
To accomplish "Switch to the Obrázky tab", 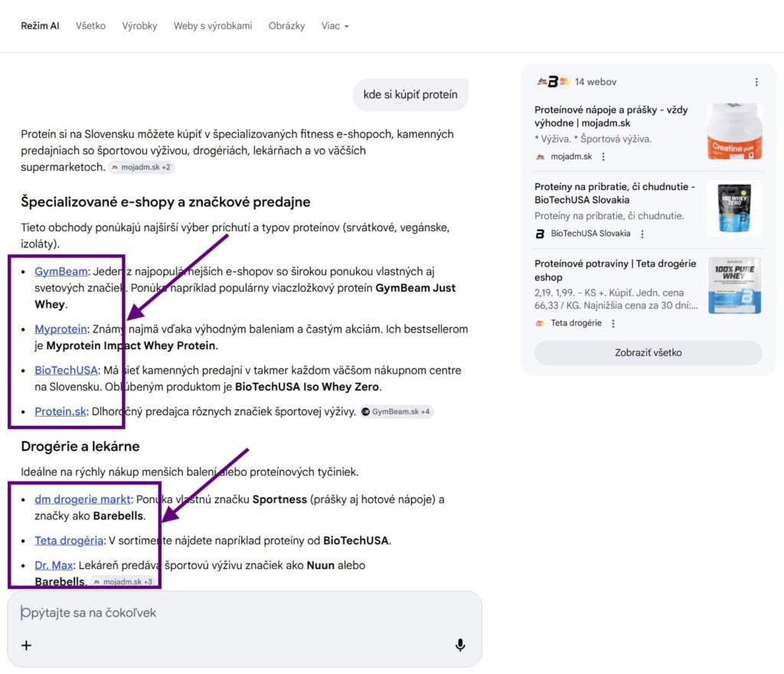I will (x=286, y=26).
